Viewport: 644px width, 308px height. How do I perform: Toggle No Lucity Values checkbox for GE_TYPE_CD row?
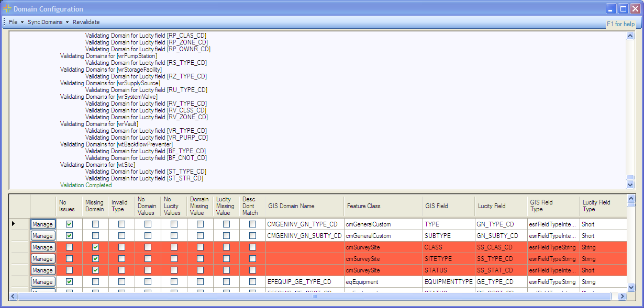tap(174, 282)
